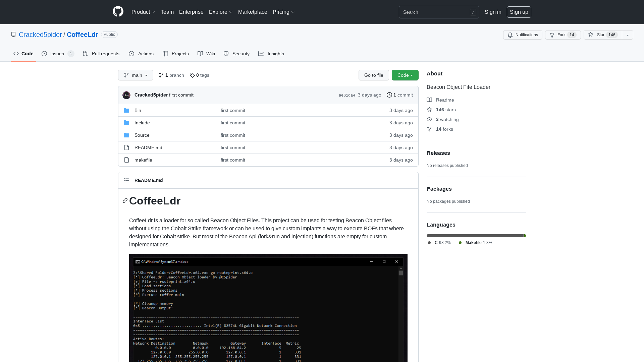
Task: Click the README table-of-contents icon
Action: (126, 180)
